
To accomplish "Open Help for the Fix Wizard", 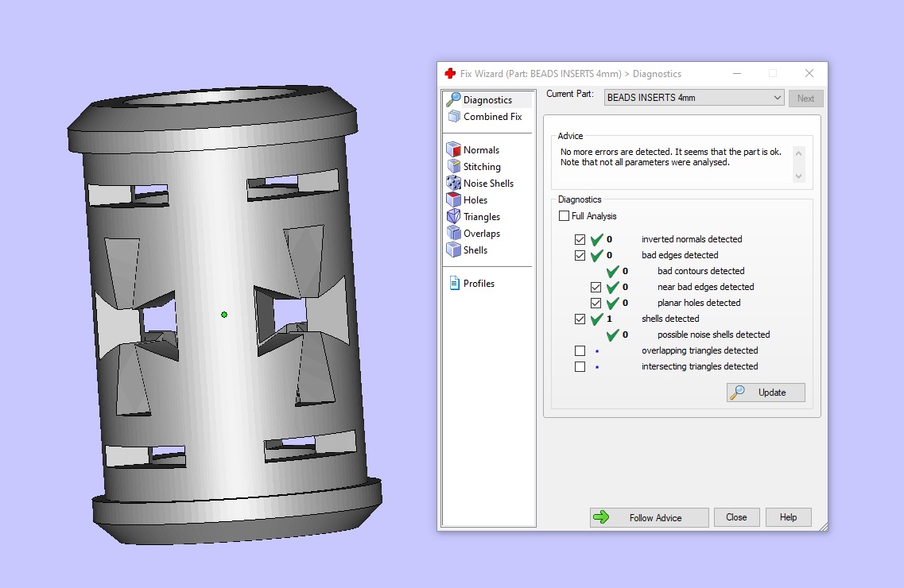I will click(x=788, y=517).
